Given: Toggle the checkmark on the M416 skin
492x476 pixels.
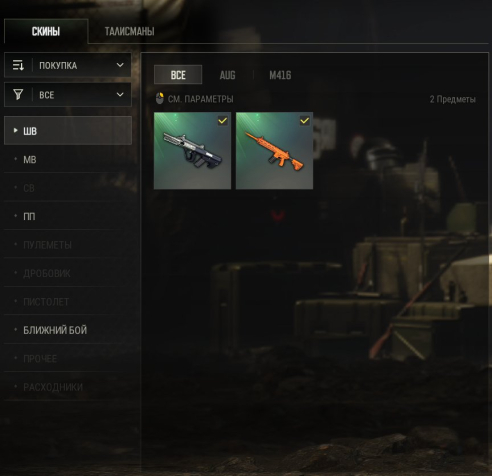Looking at the screenshot, I should [x=305, y=121].
